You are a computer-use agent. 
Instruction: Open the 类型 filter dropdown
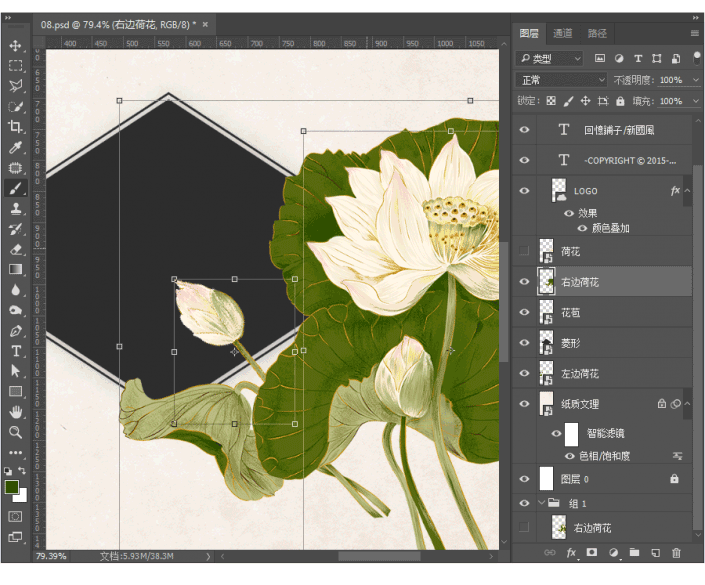pyautogui.click(x=549, y=58)
